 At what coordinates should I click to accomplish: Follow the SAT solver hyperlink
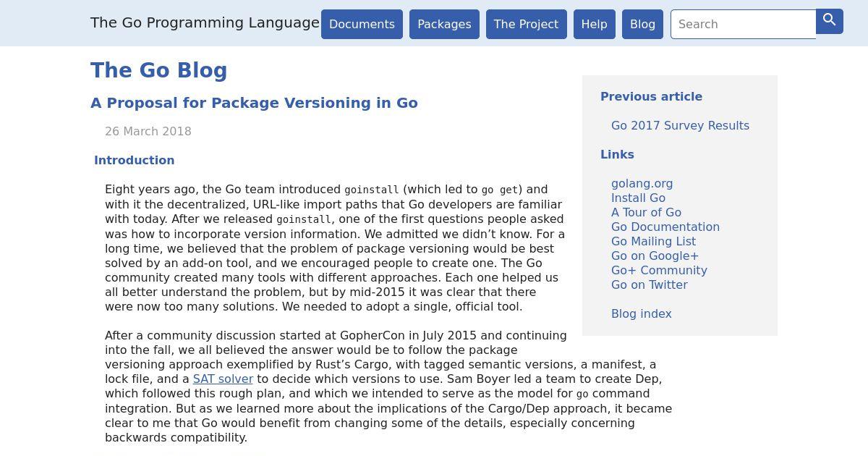(x=223, y=379)
